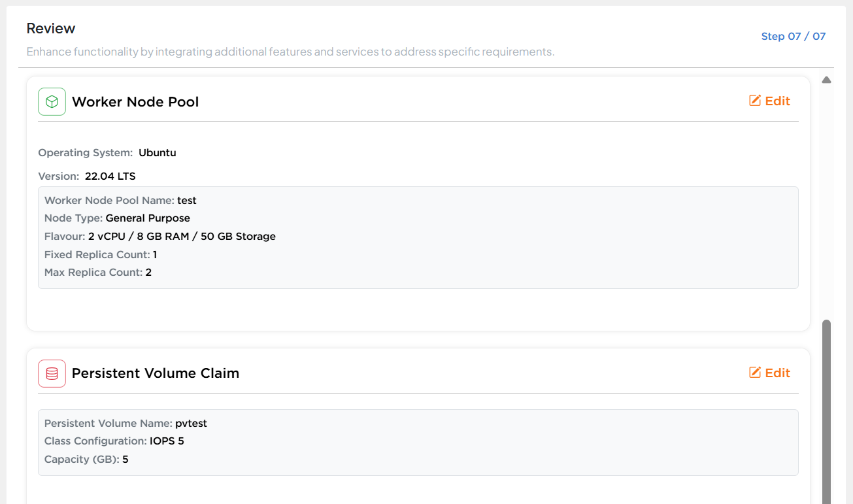Click the vertical scrollbar thumb
Viewport: 853px width, 504px height.
(x=826, y=412)
